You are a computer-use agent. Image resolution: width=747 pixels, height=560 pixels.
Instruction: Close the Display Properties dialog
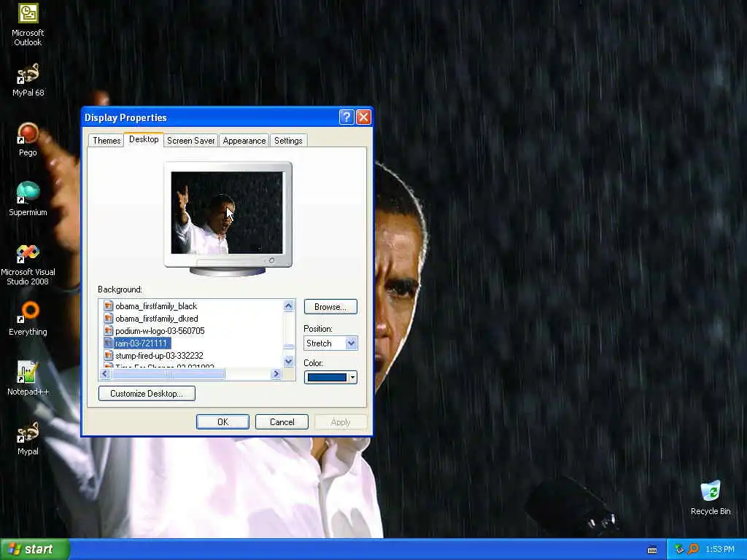point(363,117)
